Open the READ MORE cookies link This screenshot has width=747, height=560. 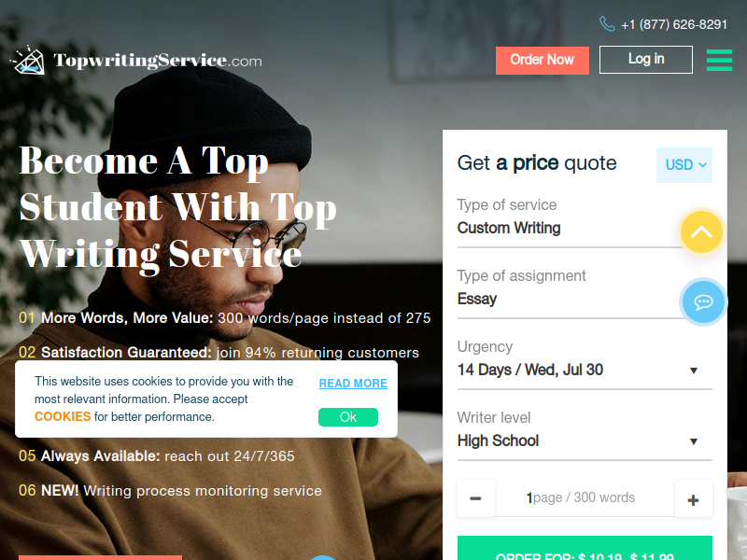click(x=353, y=384)
